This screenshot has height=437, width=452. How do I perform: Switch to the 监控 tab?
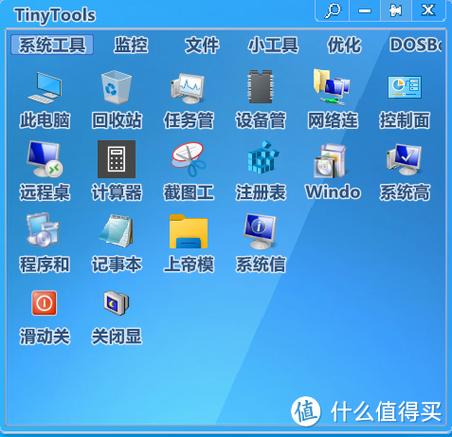(x=131, y=45)
